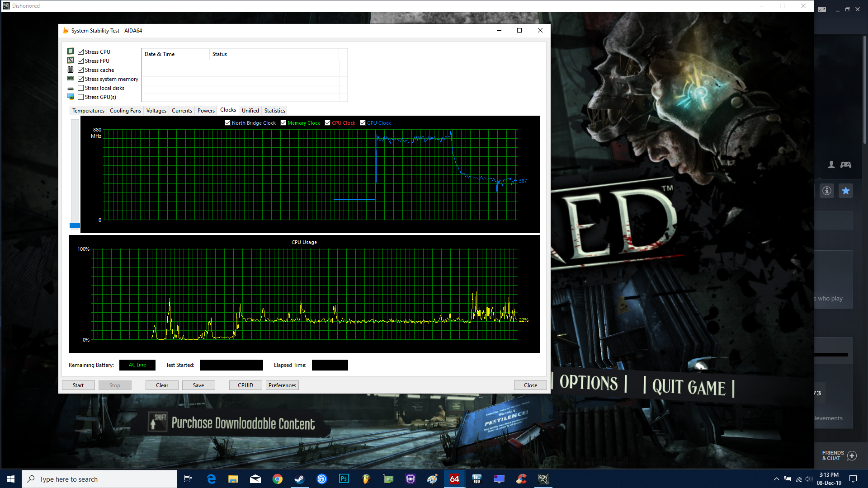The image size is (868, 488).
Task: Click the Steam game info icon
Action: click(x=827, y=191)
